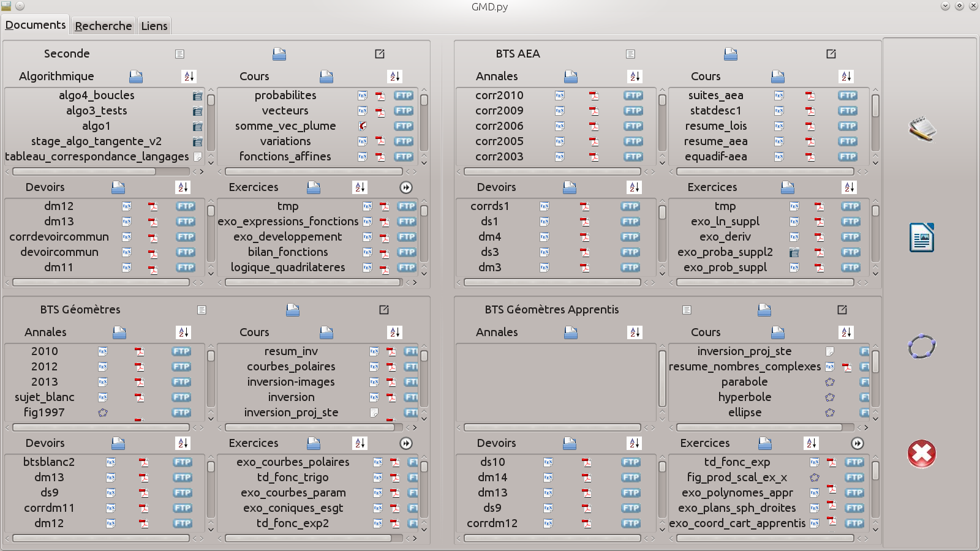Click the FTP button for corr2010
The image size is (980, 551).
633,96
